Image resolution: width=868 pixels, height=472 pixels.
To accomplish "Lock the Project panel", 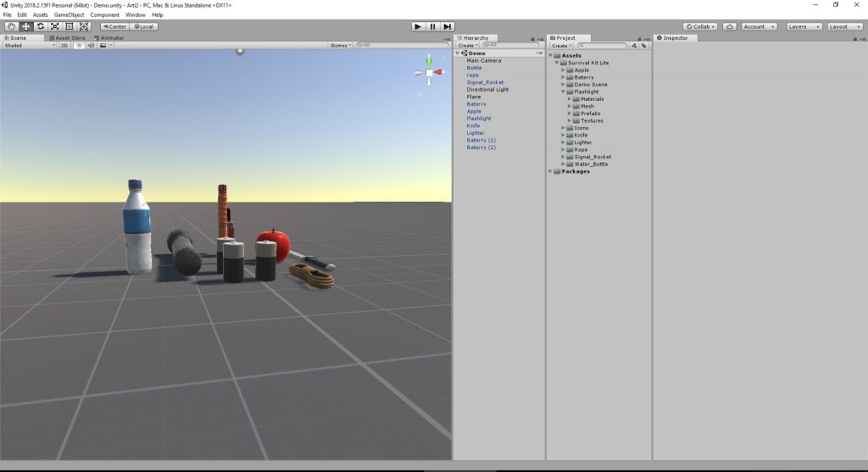I will 639,39.
